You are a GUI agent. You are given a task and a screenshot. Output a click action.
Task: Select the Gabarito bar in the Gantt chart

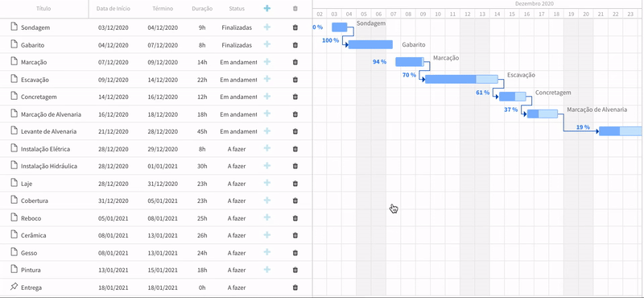click(x=370, y=44)
